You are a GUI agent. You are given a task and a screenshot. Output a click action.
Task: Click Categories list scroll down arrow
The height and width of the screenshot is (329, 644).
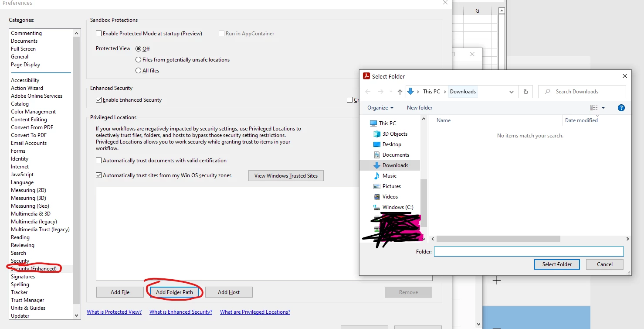[x=77, y=315]
